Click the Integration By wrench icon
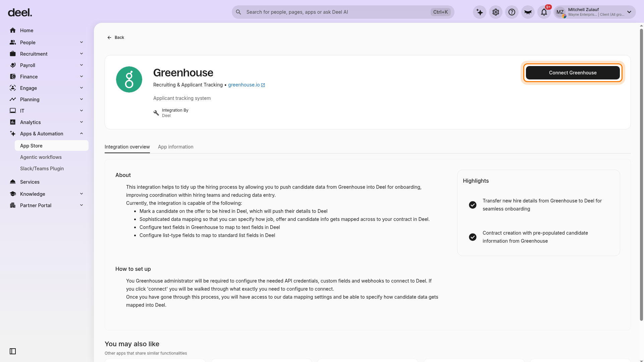 156,113
